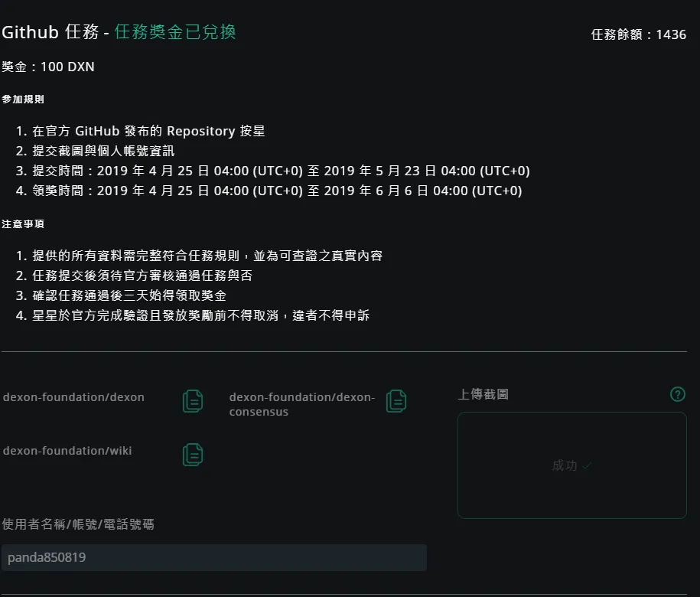The image size is (700, 597).
Task: Click the 獎金：100 DXN reward text
Action: pos(48,67)
